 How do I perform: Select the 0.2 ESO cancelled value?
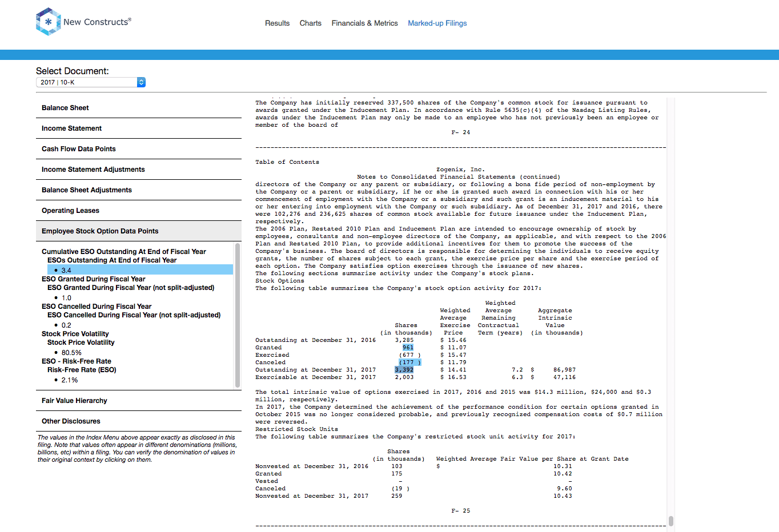(x=66, y=325)
